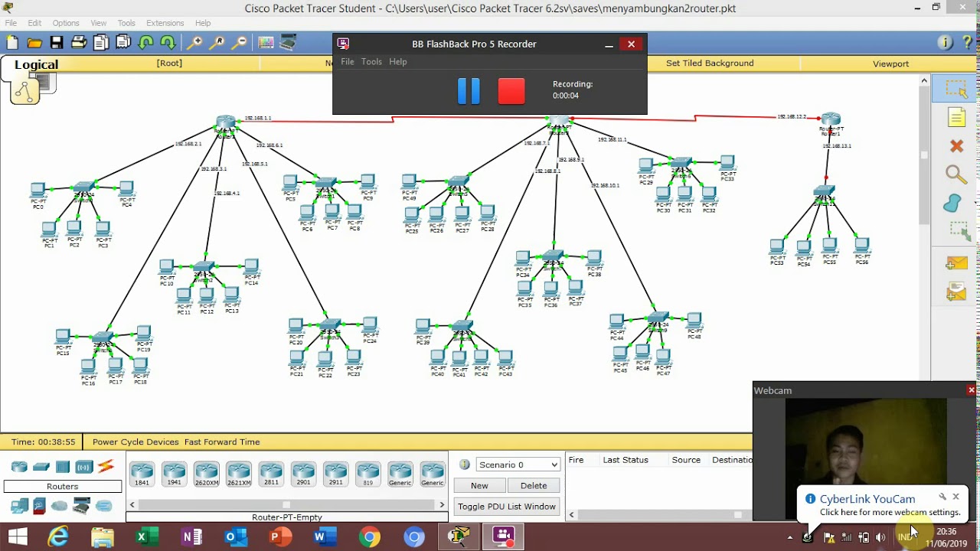The height and width of the screenshot is (551, 980).
Task: Click Power Cycle Devices
Action: [136, 442]
